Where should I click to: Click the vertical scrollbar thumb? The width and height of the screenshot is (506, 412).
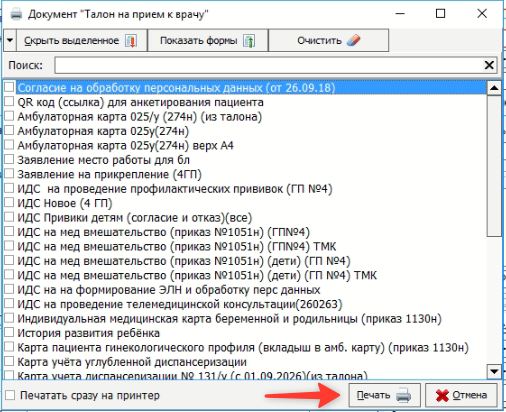pos(494,166)
